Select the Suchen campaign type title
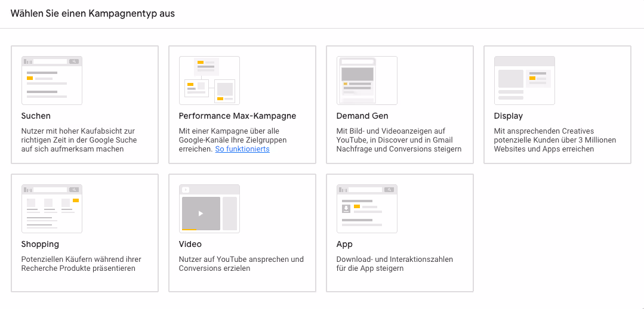644x309 pixels. pyautogui.click(x=36, y=116)
